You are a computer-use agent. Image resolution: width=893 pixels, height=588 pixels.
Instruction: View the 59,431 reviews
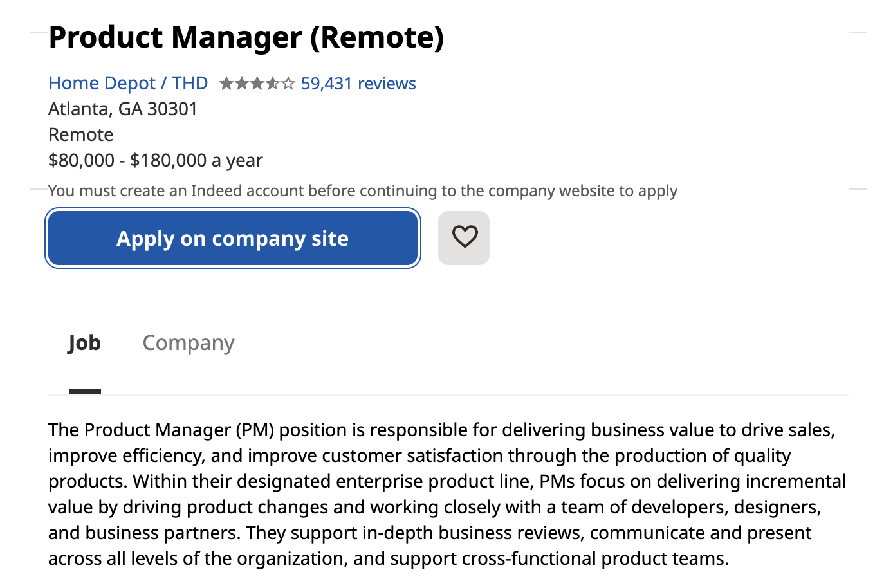pyautogui.click(x=358, y=83)
